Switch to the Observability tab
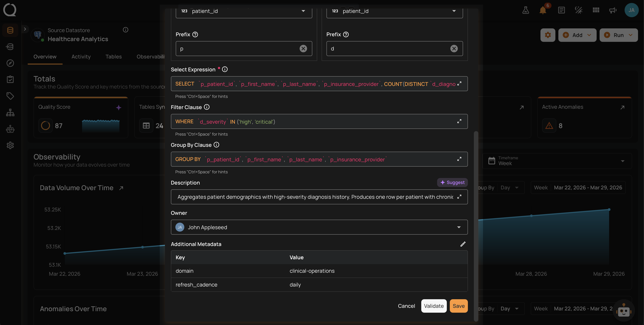This screenshot has height=325, width=644. [x=151, y=57]
